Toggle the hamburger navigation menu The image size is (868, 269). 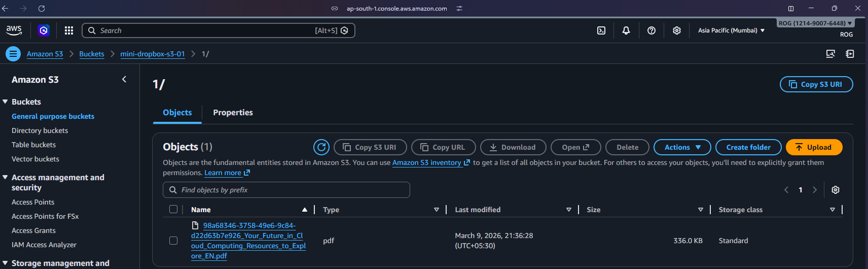coord(13,54)
